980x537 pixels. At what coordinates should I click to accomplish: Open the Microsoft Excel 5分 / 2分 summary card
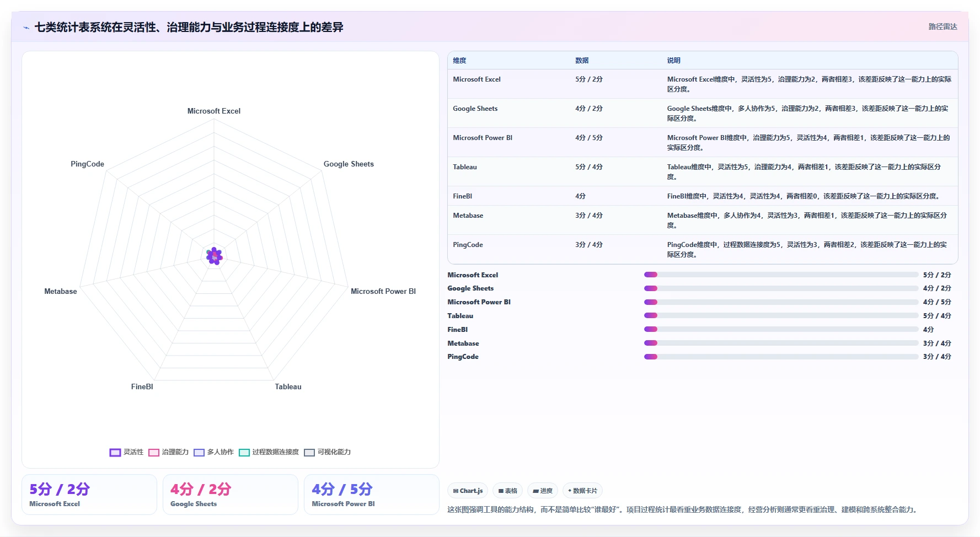[89, 495]
